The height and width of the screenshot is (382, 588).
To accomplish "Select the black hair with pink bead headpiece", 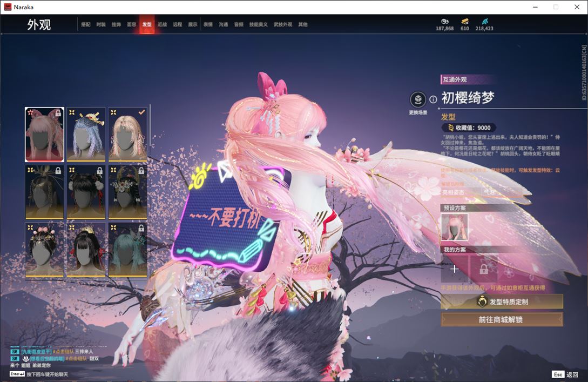I will [45, 250].
